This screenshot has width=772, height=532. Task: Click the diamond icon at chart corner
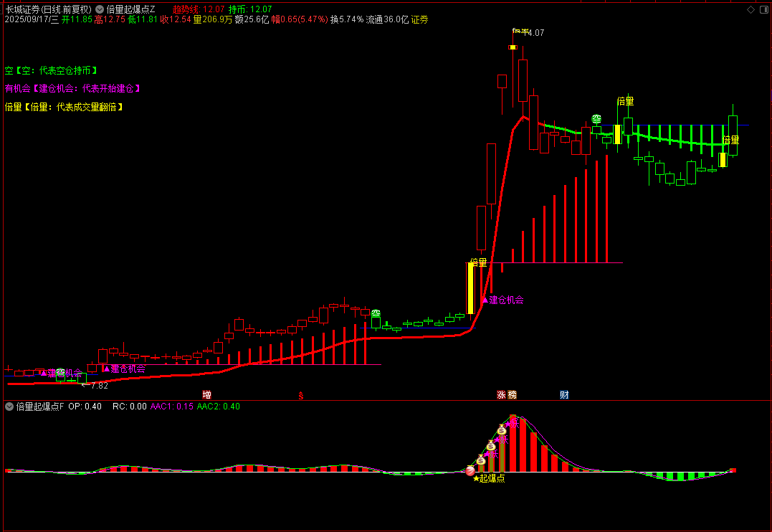(750, 9)
